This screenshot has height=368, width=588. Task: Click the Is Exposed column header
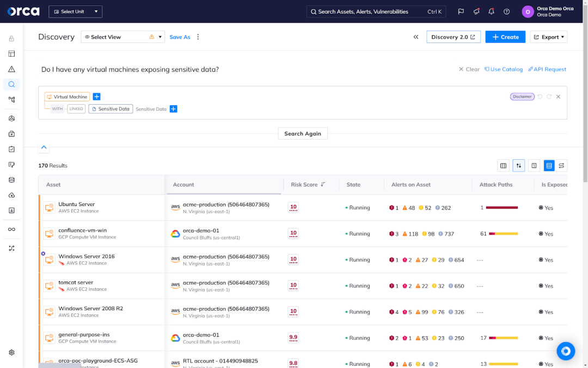click(554, 184)
